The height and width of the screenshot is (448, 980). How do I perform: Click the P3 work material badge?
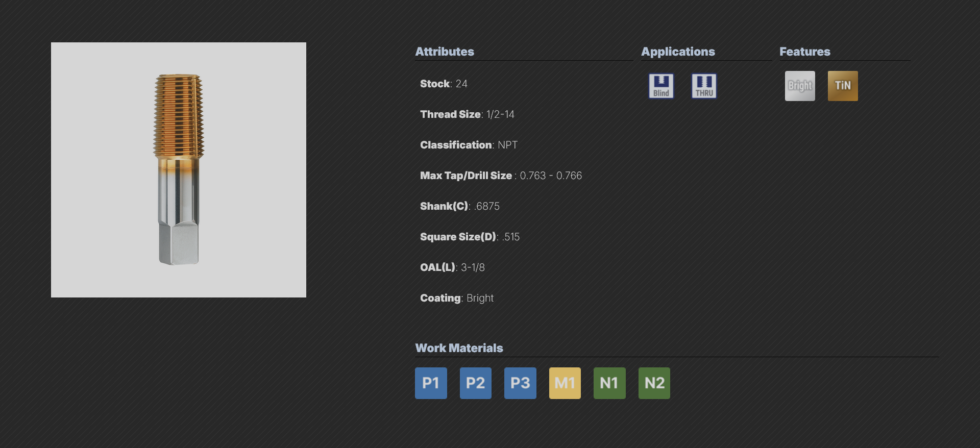pyautogui.click(x=520, y=383)
